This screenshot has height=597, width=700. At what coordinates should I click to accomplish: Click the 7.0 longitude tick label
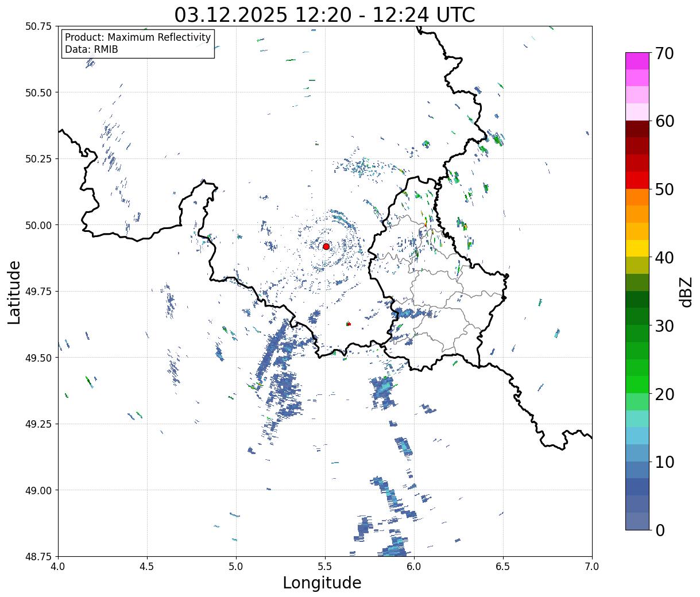tap(592, 567)
